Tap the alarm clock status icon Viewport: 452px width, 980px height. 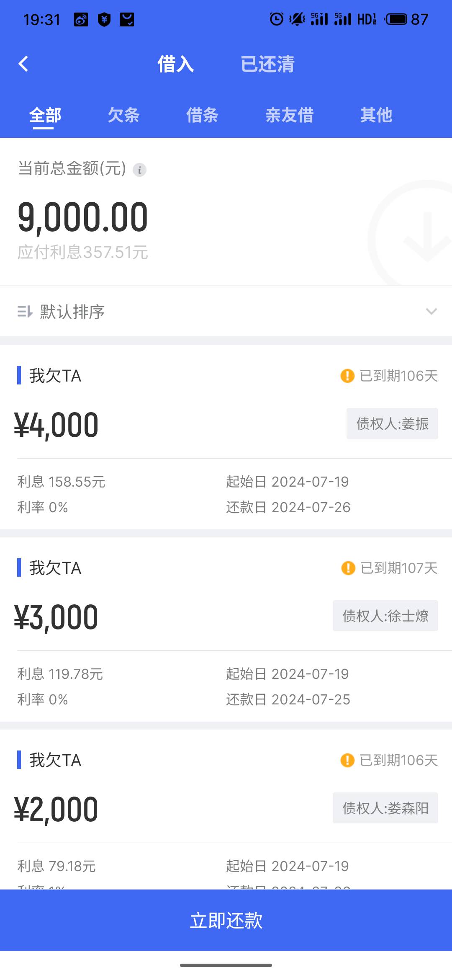tap(276, 19)
